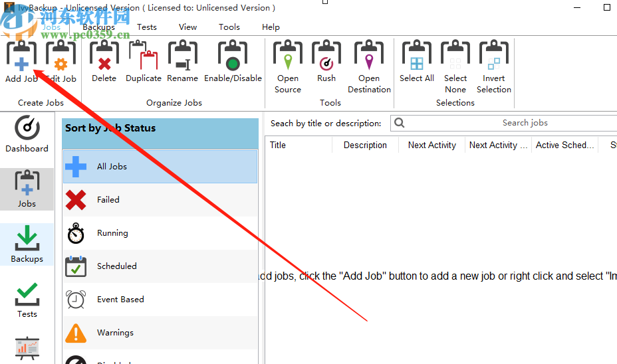Minimize the IvyBackup window

[577, 7]
